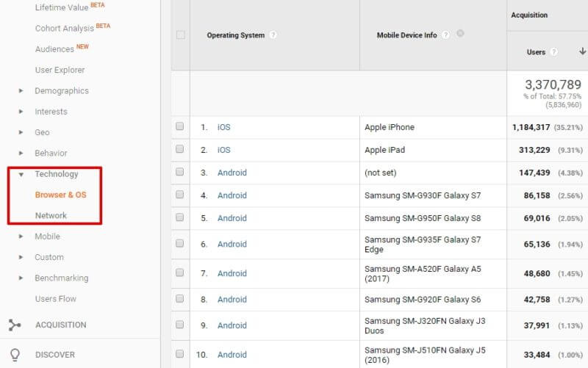
Task: Select the Samsung SM-G950F Galaxy S8 cell
Action: 423,218
